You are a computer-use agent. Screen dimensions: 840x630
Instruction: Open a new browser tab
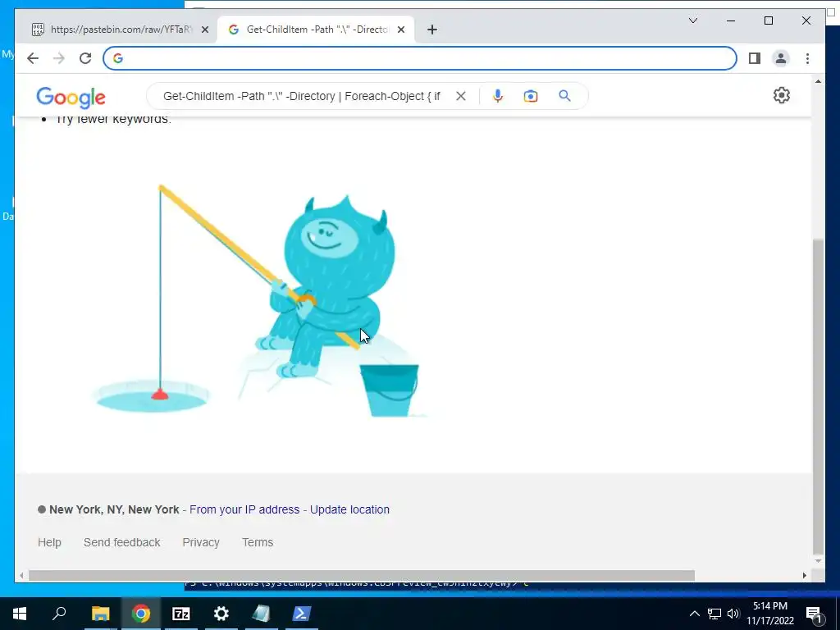[432, 30]
